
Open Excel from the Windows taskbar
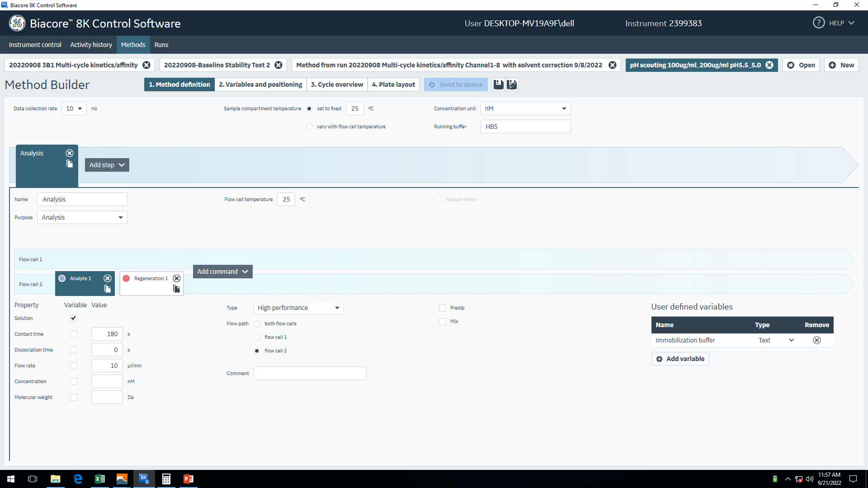click(99, 479)
